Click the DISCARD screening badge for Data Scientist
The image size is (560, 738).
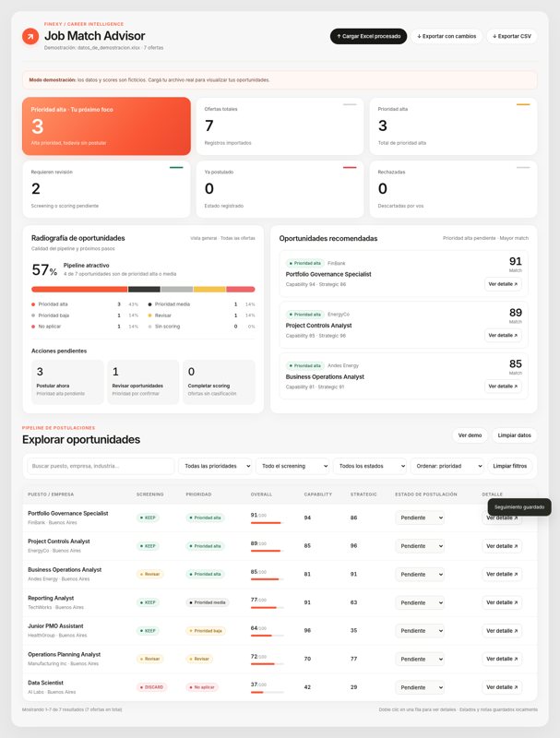(151, 687)
